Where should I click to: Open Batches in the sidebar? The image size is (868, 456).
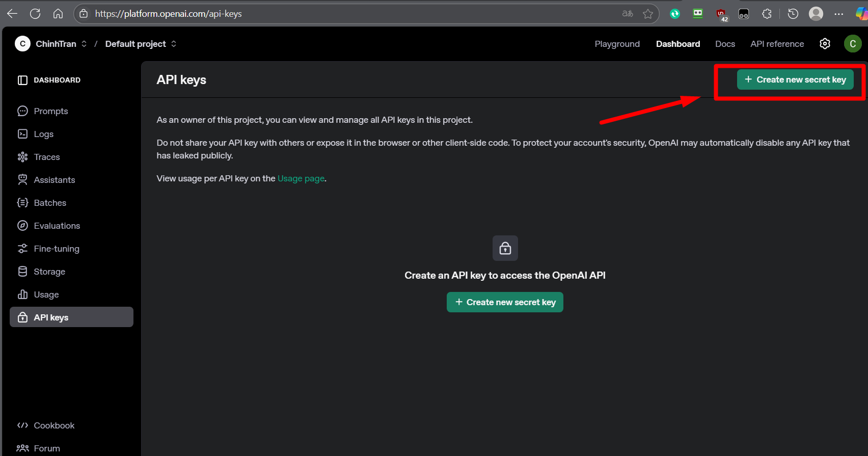tap(71, 203)
